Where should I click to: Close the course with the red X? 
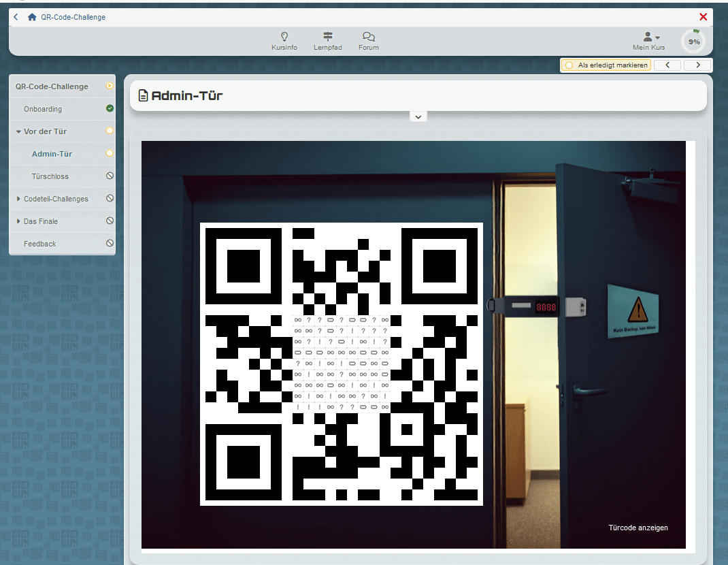coord(704,17)
